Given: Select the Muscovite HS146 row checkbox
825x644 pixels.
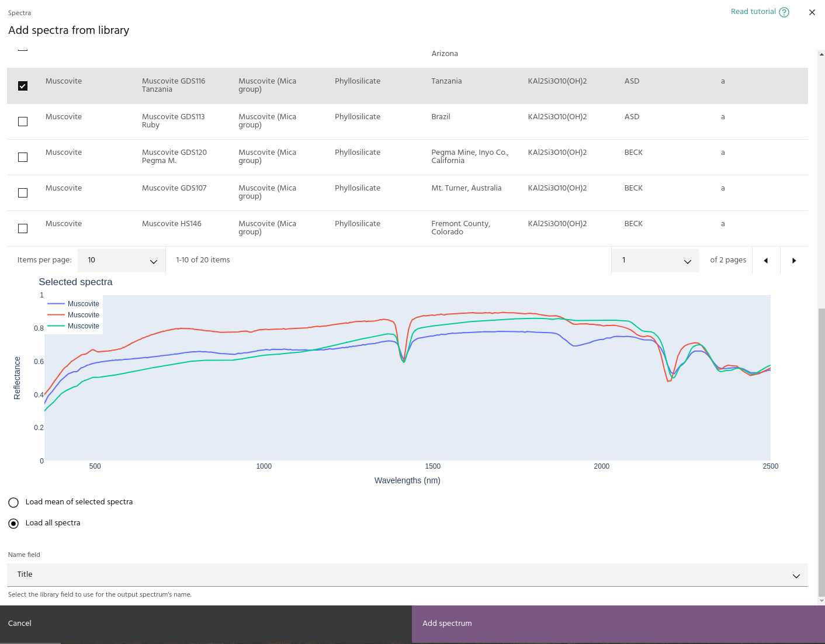Looking at the screenshot, I should (x=23, y=228).
